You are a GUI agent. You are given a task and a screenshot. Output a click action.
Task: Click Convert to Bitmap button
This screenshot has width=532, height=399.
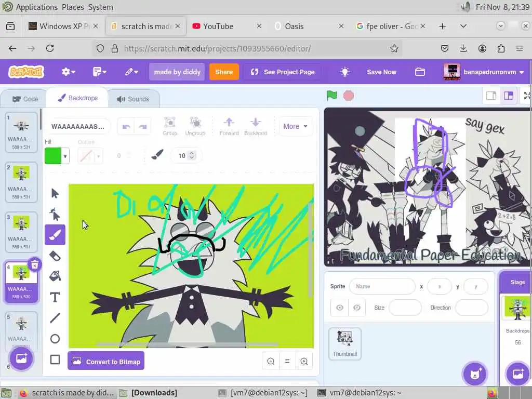click(x=106, y=362)
